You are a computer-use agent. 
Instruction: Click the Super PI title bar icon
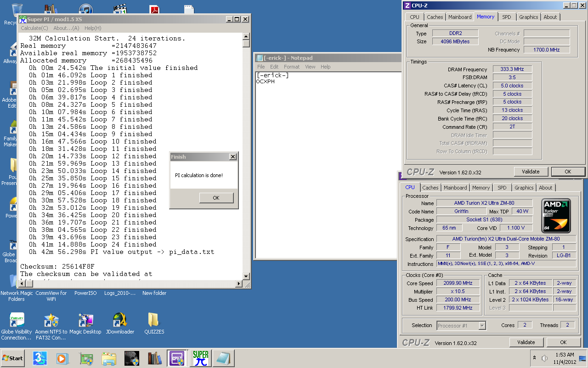pyautogui.click(x=22, y=19)
